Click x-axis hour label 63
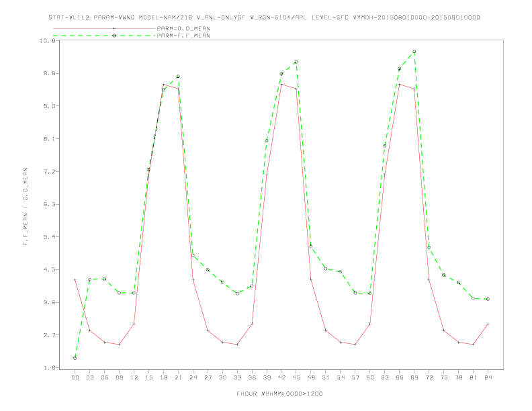Viewport: 532px width, 411px height. tap(385, 377)
